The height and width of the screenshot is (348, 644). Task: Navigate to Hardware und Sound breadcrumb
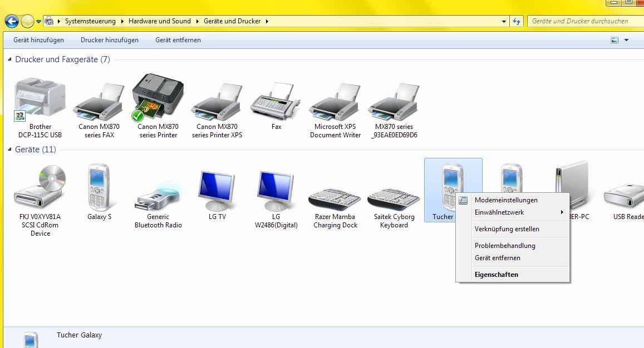(x=160, y=21)
